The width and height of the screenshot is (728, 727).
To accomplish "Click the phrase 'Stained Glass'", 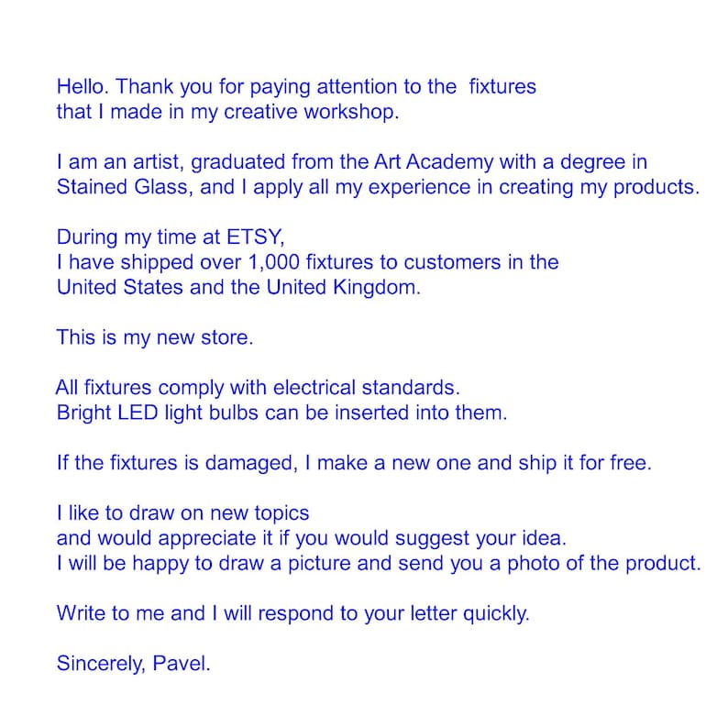I will [122, 187].
